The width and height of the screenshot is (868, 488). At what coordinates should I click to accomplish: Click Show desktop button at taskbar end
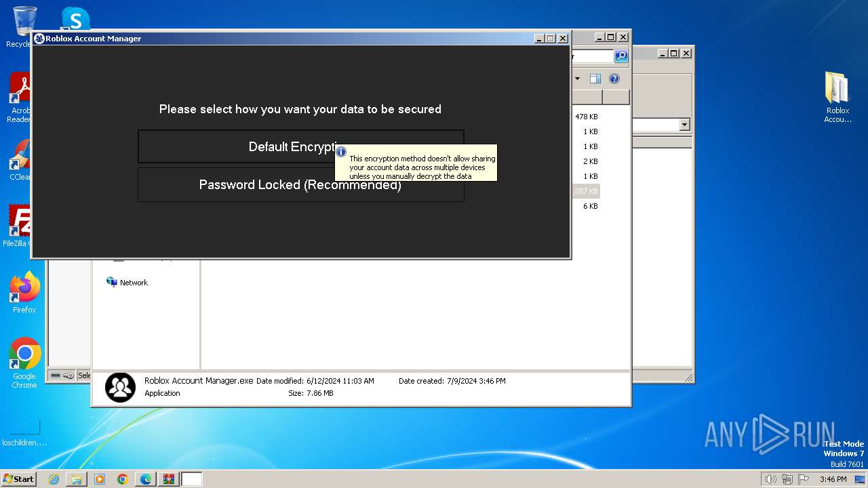click(x=860, y=479)
